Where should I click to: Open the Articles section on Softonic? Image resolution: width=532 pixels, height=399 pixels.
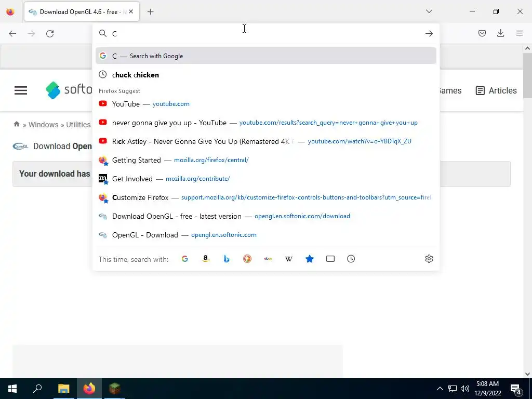(x=496, y=90)
